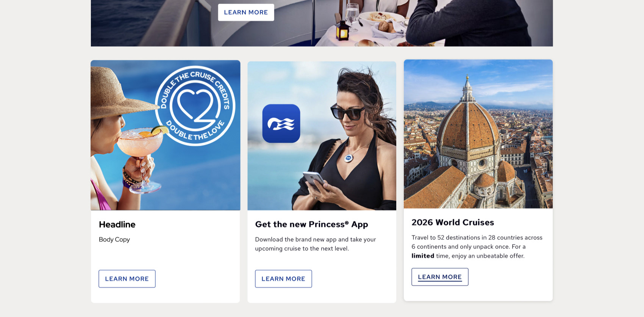644x317 pixels.
Task: Click the medallion necklace in the photo
Action: pos(348,158)
